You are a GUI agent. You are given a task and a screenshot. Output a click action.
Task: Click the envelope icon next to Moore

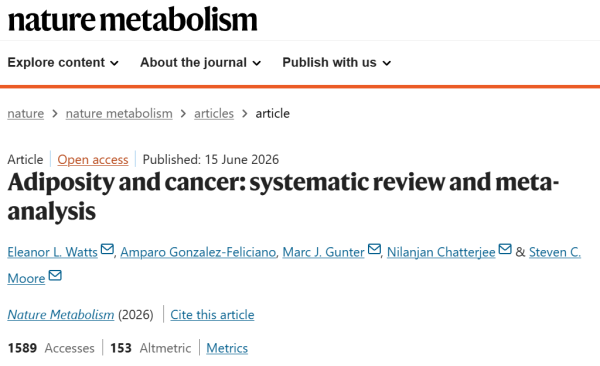pyautogui.click(x=55, y=275)
